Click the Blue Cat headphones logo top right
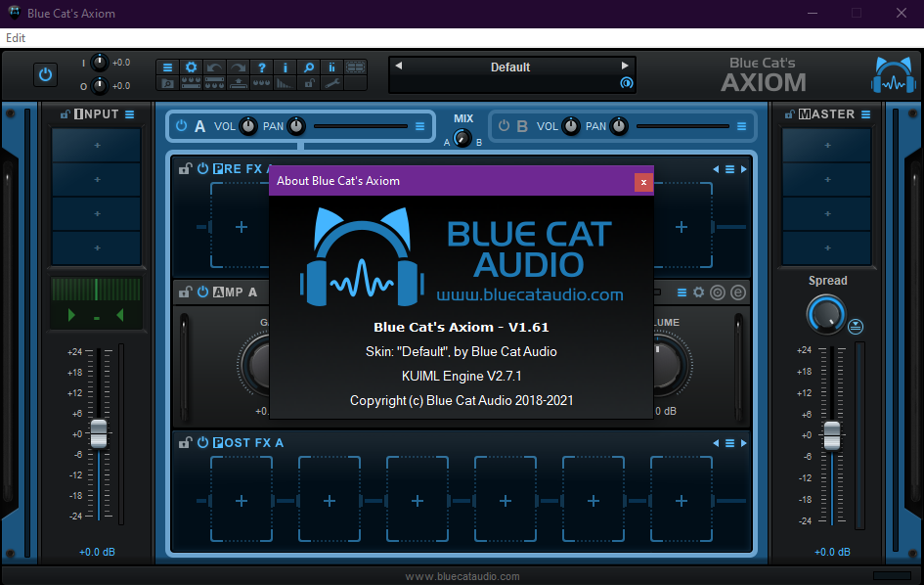Viewport: 924px width, 585px height. coord(894,75)
